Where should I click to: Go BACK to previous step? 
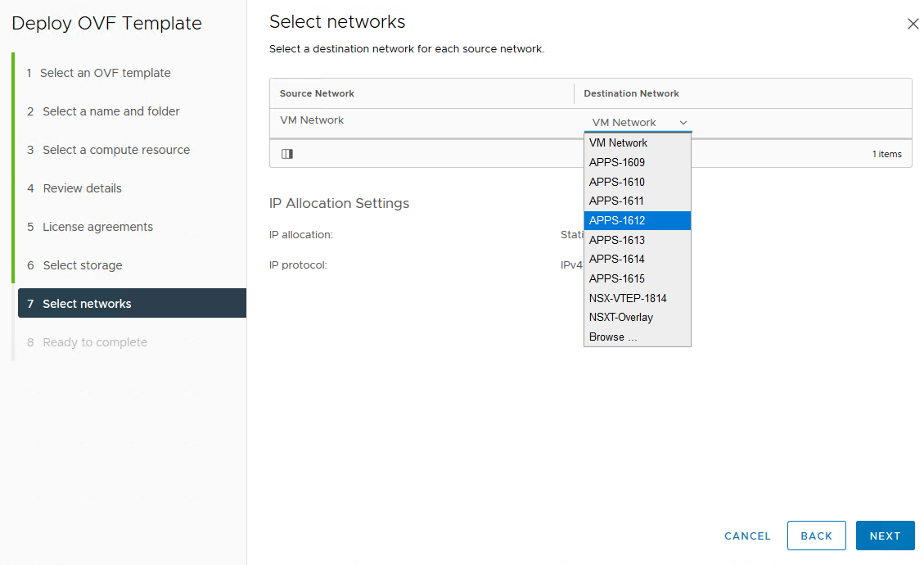[x=816, y=536]
